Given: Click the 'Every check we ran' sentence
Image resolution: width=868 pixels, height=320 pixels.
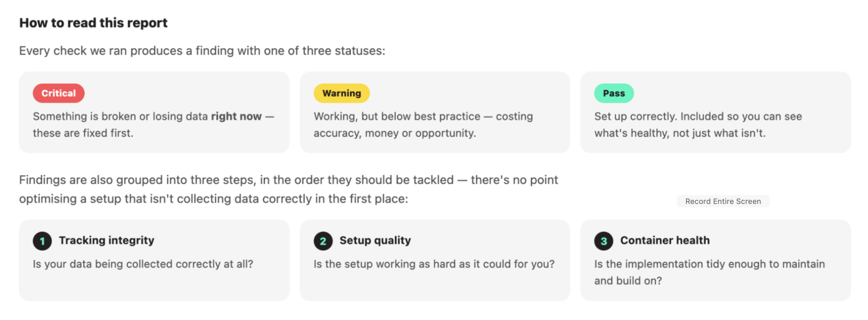Looking at the screenshot, I should [202, 51].
